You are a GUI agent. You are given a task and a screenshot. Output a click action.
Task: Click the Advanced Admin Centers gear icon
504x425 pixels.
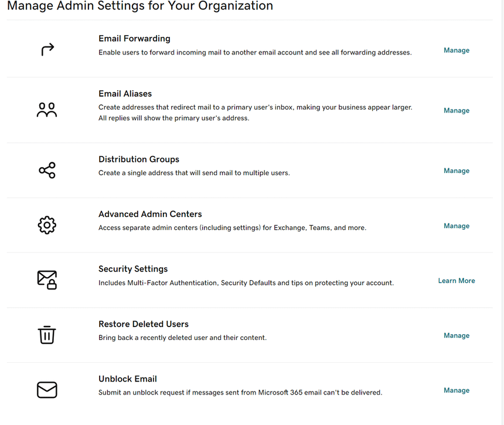coord(47,225)
